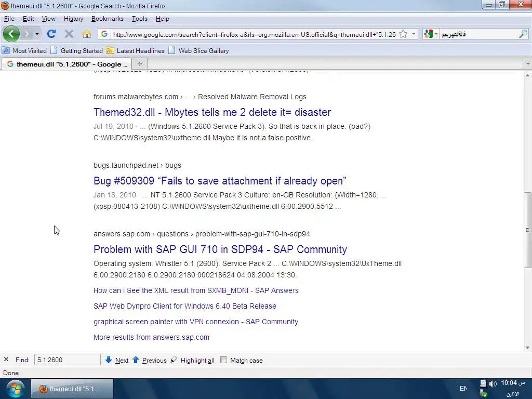Open the File menu

pos(9,19)
